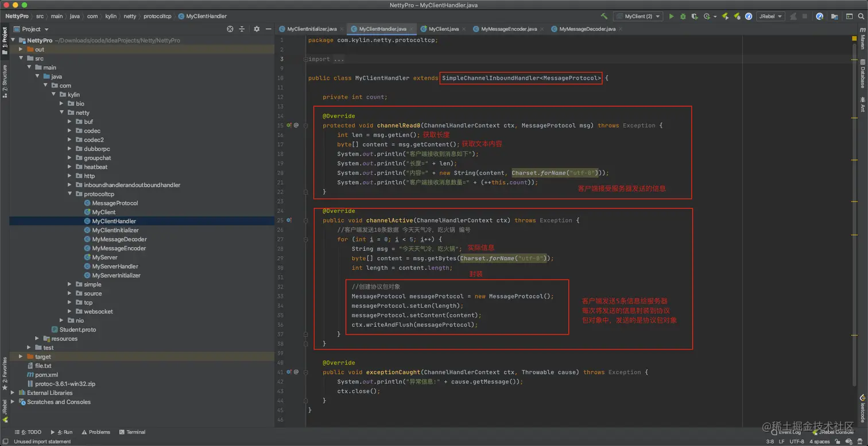The height and width of the screenshot is (446, 868).
Task: Fold the channelRead0 method at gutter
Action: tap(306, 125)
